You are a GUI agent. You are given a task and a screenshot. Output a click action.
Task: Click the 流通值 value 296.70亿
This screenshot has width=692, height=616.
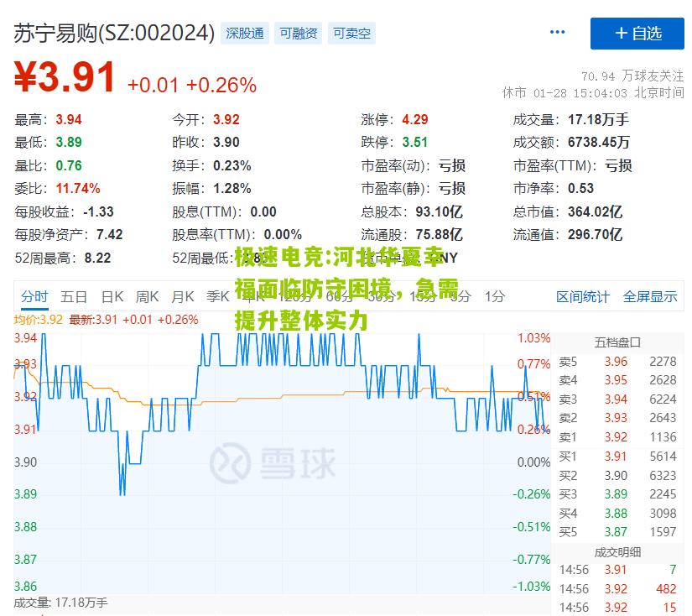click(x=595, y=234)
